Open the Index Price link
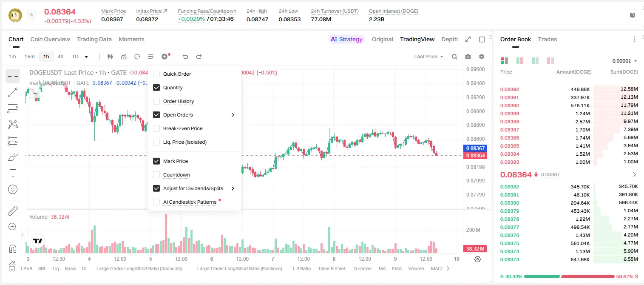This screenshot has height=285, width=644. tap(152, 11)
